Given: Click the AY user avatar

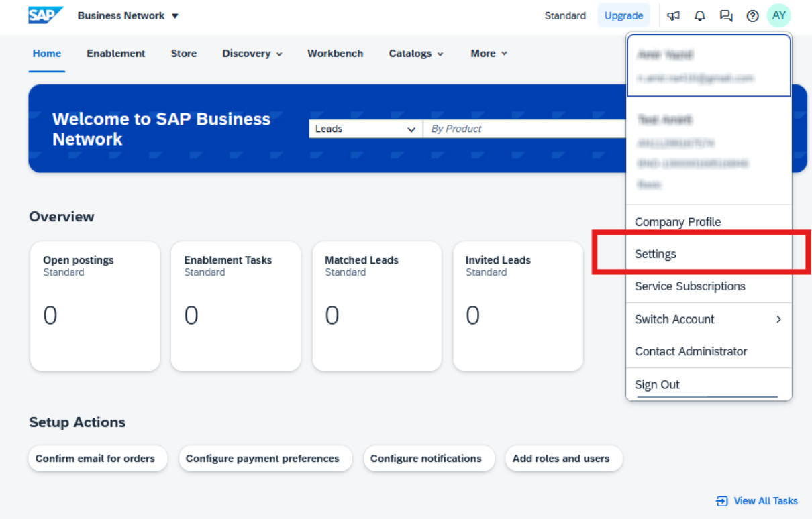Looking at the screenshot, I should pyautogui.click(x=779, y=15).
